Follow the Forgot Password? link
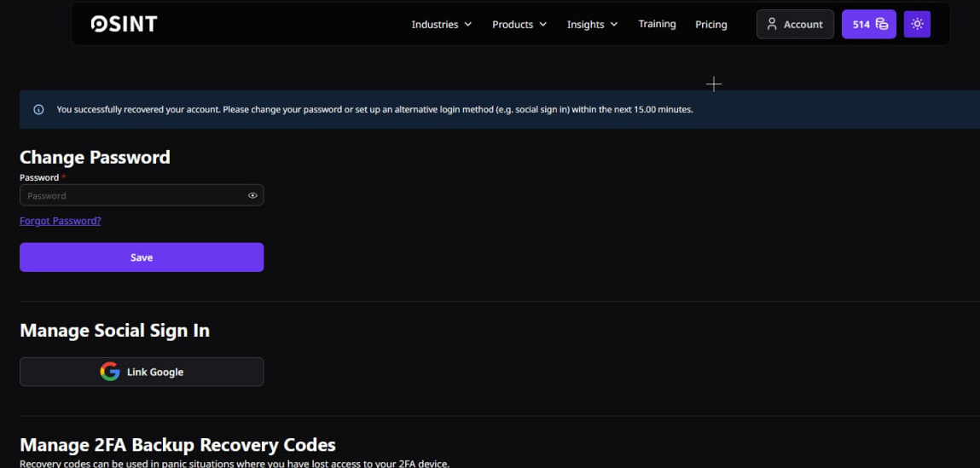This screenshot has width=980, height=468. [x=60, y=221]
